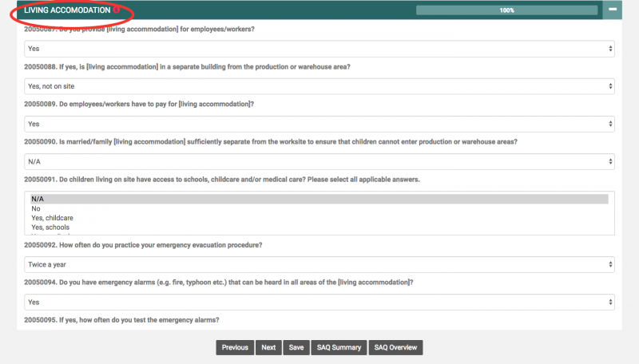Collapse the Living Accomodation section with minus icon

[x=613, y=10]
